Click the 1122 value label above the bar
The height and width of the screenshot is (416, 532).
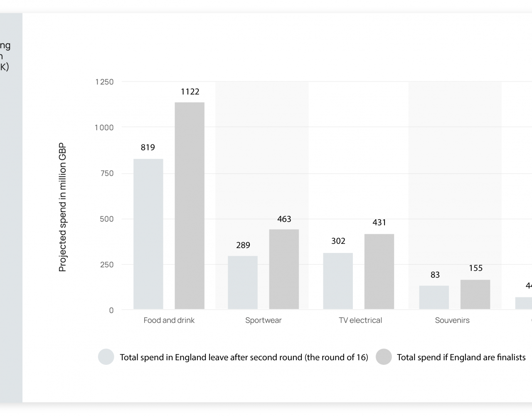pyautogui.click(x=190, y=92)
